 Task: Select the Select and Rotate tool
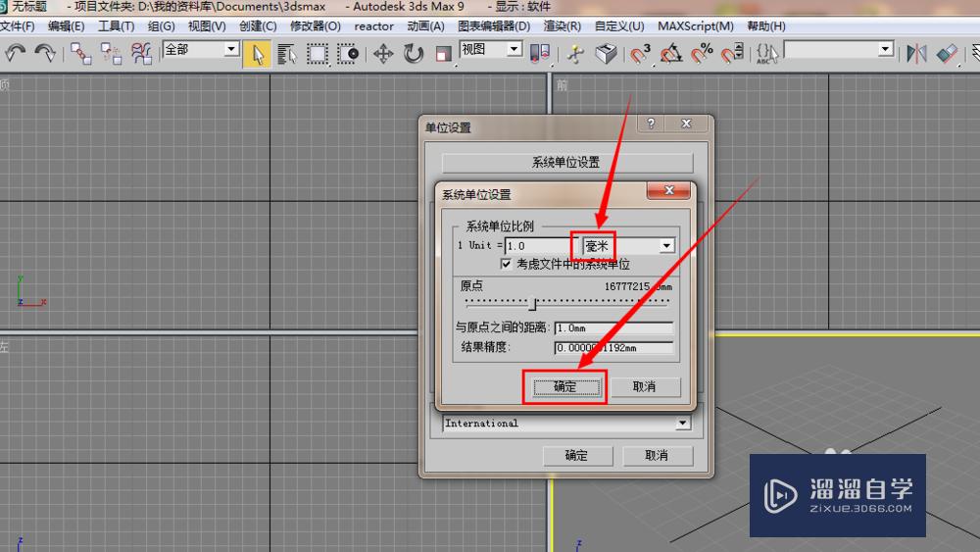414,54
